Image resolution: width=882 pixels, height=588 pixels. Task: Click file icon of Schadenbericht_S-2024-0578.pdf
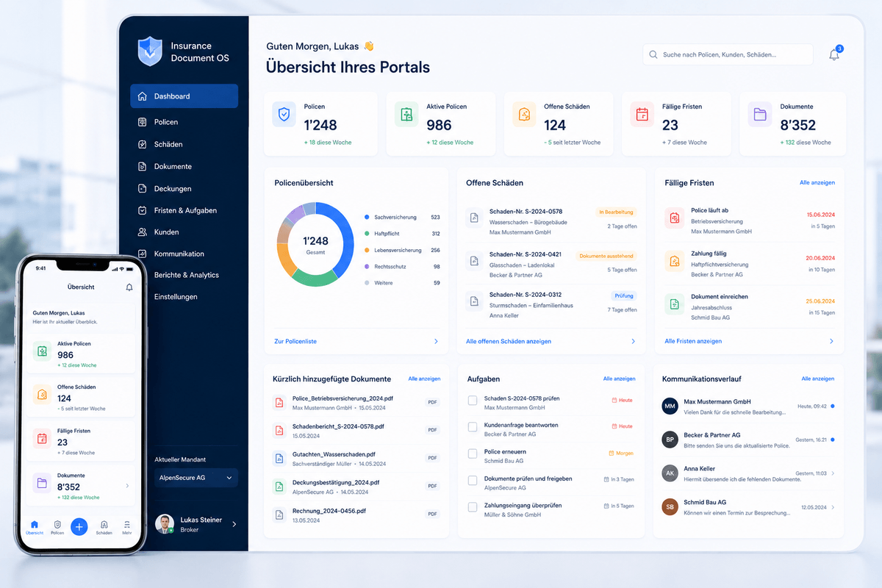279,430
